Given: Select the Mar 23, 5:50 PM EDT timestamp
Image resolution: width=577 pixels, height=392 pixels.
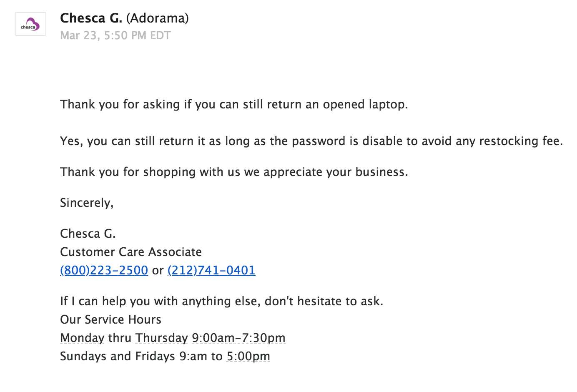Looking at the screenshot, I should click(115, 35).
